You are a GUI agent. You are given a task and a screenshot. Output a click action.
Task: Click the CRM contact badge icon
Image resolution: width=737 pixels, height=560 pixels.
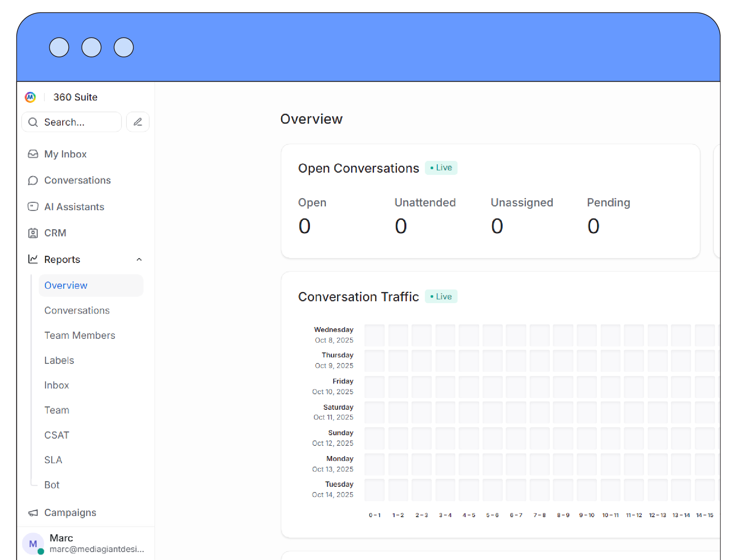point(33,233)
